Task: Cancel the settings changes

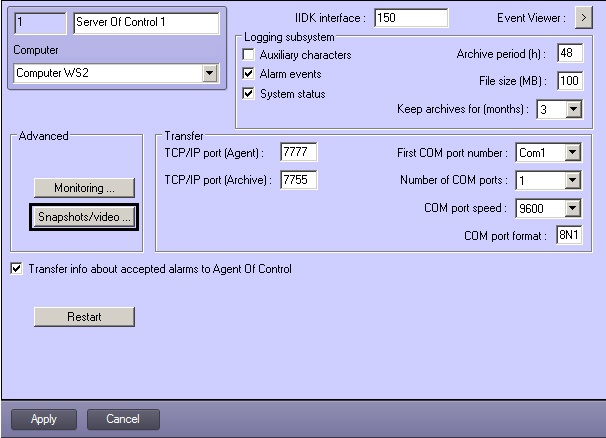Action: [x=123, y=419]
